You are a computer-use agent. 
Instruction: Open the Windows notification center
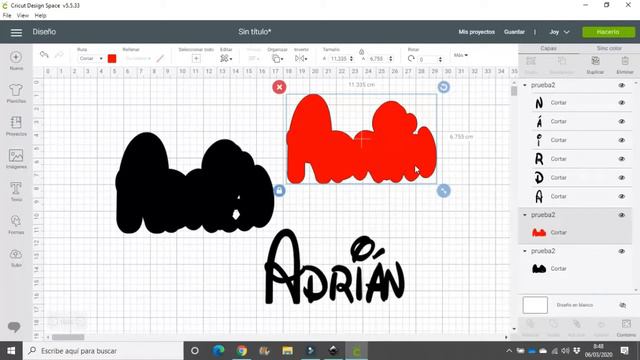tap(624, 351)
